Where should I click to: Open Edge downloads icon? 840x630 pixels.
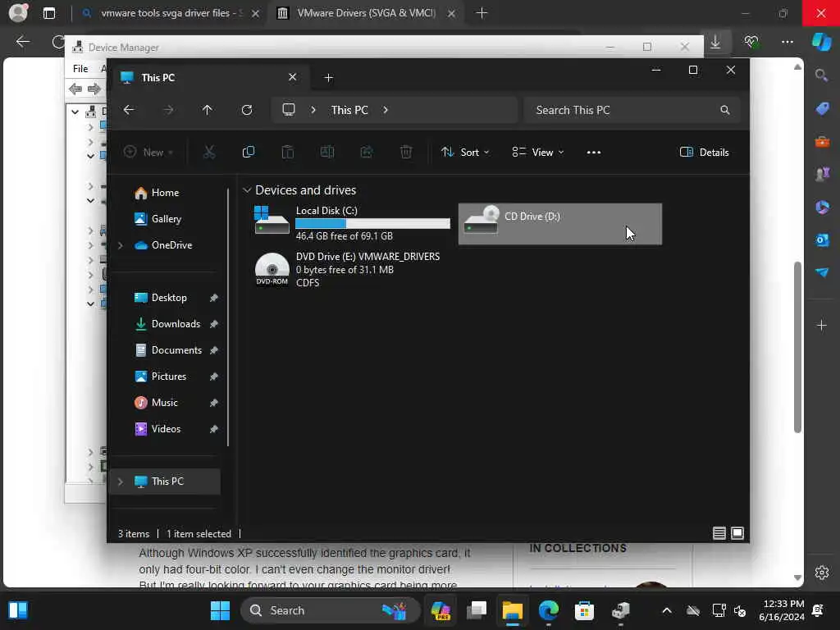715,42
